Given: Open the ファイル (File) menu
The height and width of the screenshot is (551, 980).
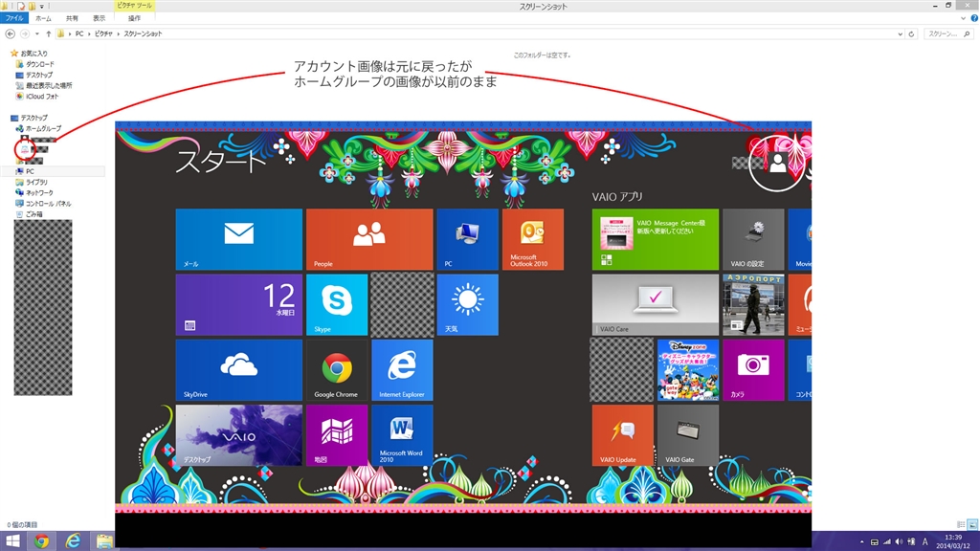Looking at the screenshot, I should pos(15,18).
